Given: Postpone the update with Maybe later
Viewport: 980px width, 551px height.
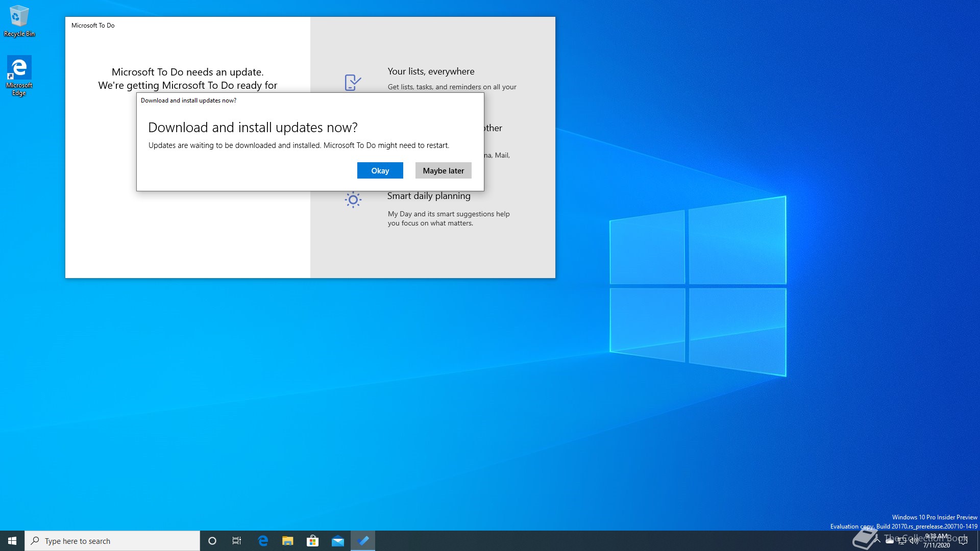Looking at the screenshot, I should pos(443,170).
